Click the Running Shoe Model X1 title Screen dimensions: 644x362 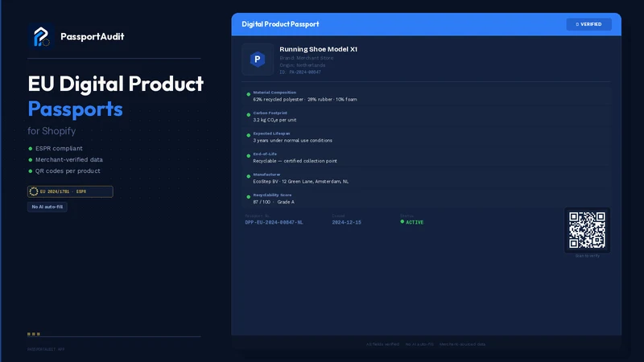318,49
